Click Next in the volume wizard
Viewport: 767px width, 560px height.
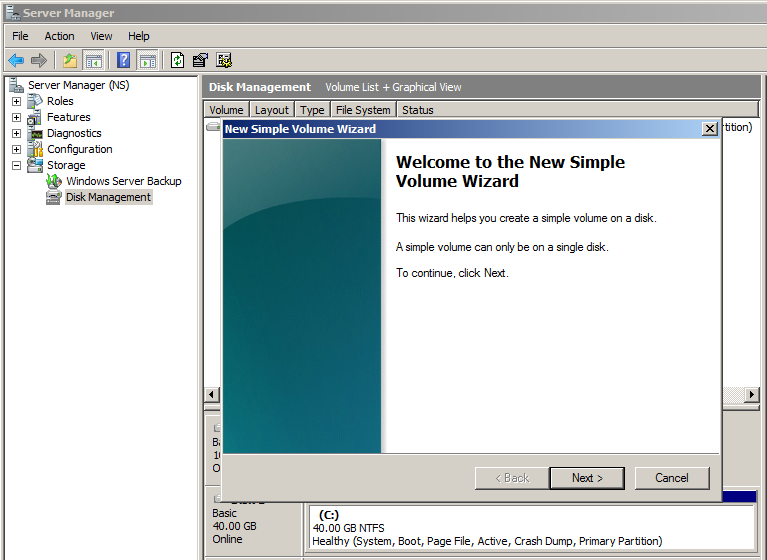[587, 478]
